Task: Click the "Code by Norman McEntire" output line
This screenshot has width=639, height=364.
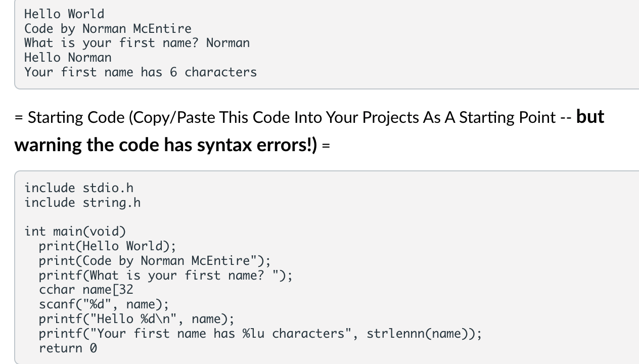Action: [108, 29]
